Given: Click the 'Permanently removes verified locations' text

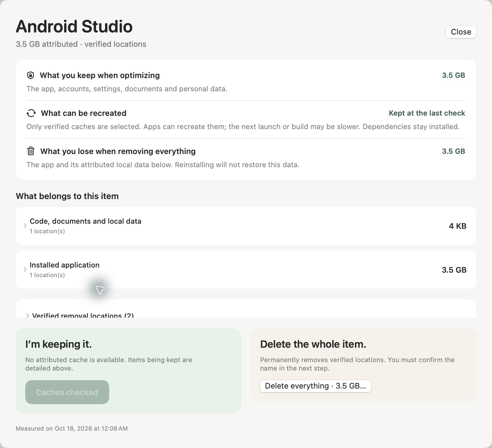Looking at the screenshot, I should (x=357, y=364).
